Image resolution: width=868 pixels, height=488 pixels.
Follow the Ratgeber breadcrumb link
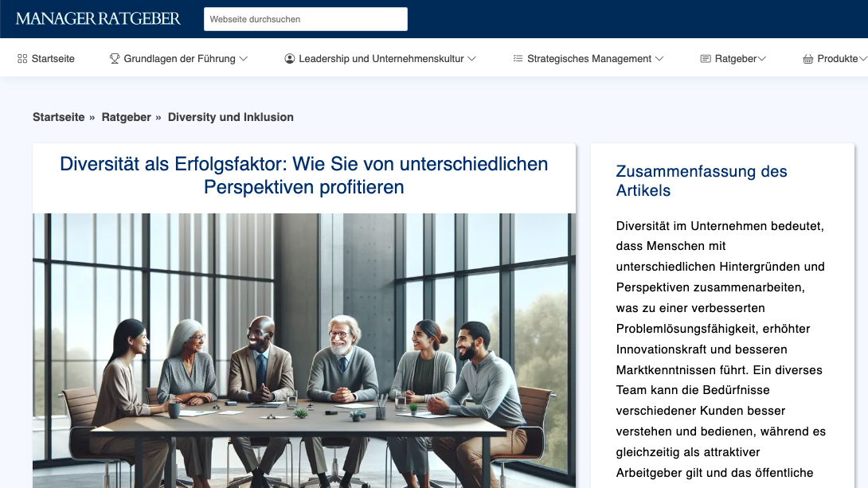(126, 117)
